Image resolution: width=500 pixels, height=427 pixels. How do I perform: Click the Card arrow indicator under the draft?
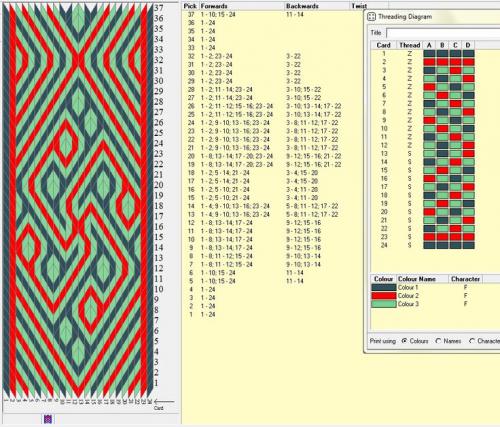coord(164,401)
